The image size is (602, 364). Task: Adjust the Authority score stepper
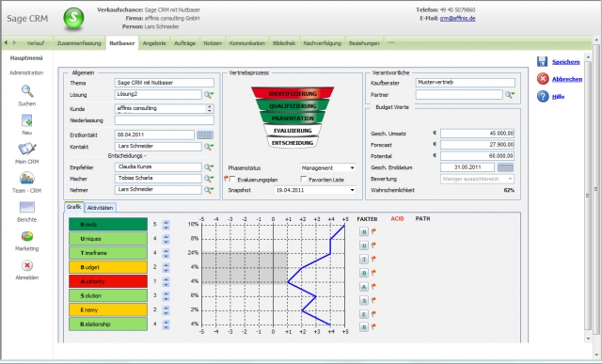[x=166, y=281]
